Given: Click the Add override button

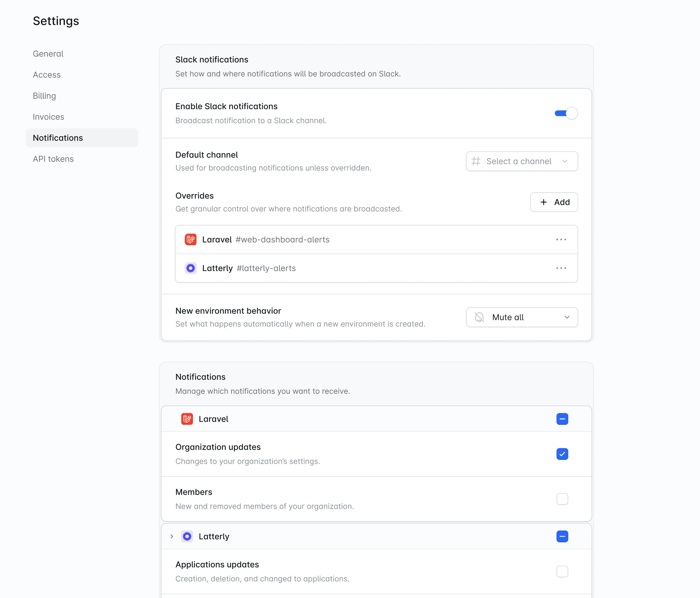Looking at the screenshot, I should coord(554,202).
